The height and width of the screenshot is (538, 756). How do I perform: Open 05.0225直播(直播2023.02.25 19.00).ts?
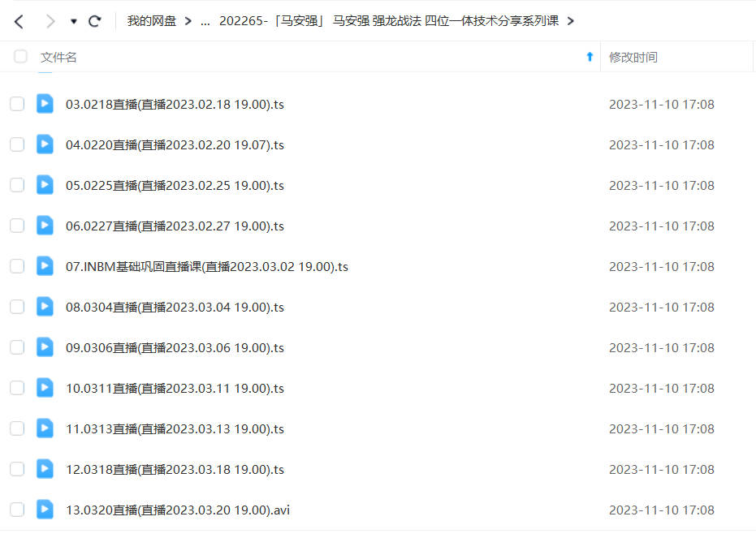click(x=175, y=186)
